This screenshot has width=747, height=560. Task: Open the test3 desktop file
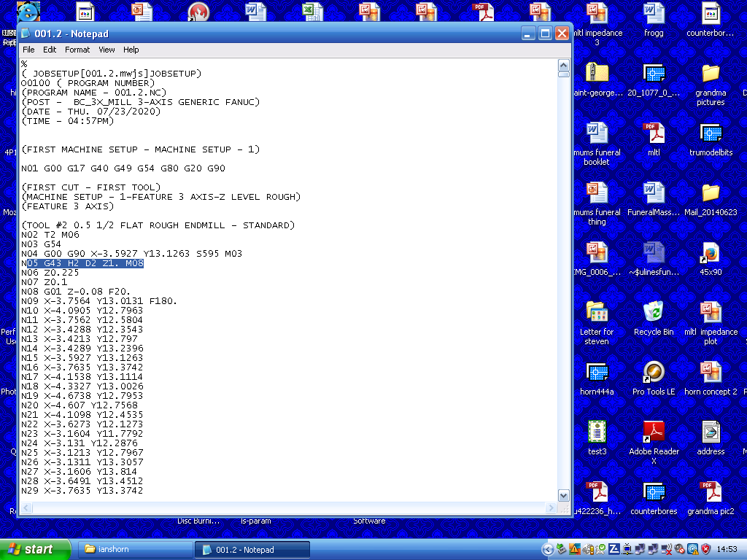tap(597, 432)
